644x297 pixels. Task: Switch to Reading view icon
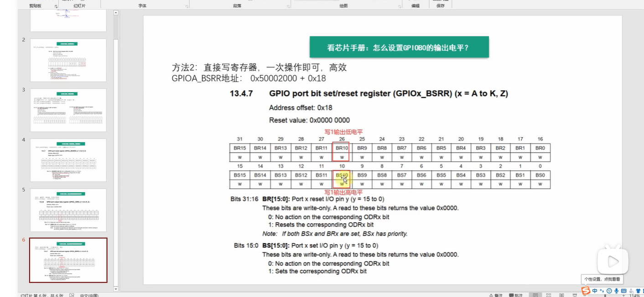pyautogui.click(x=561, y=295)
